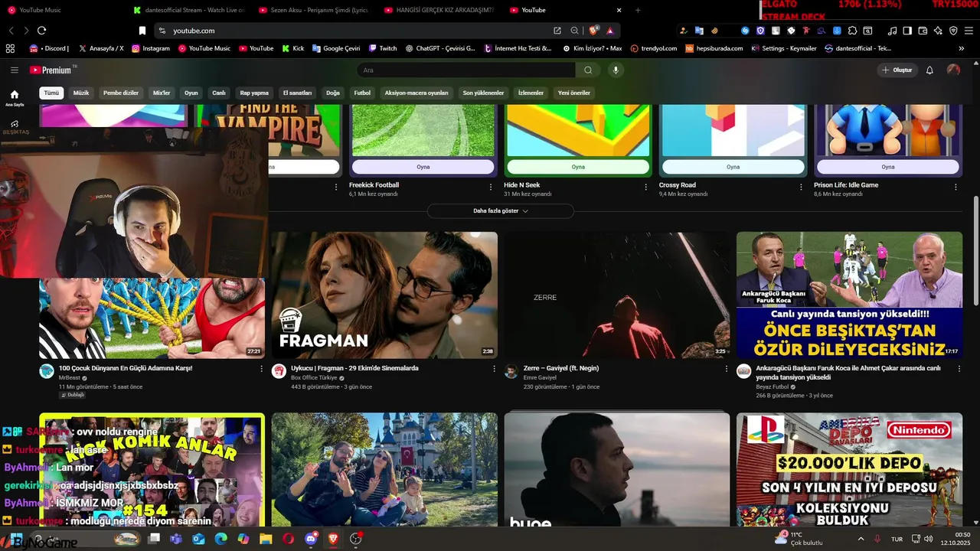980x551 pixels.
Task: Open Brave Leo AI sparkle icon
Action: (x=938, y=31)
